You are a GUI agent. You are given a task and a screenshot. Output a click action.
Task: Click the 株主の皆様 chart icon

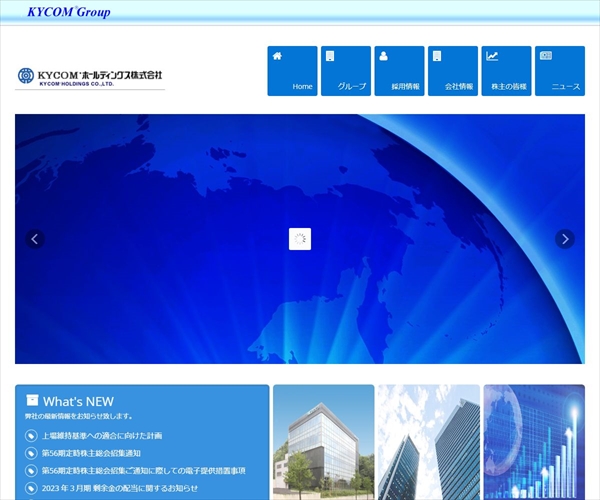[x=492, y=56]
